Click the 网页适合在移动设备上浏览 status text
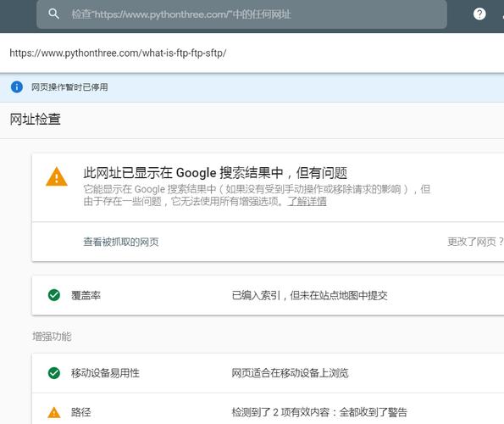504x424 pixels. pyautogui.click(x=290, y=373)
